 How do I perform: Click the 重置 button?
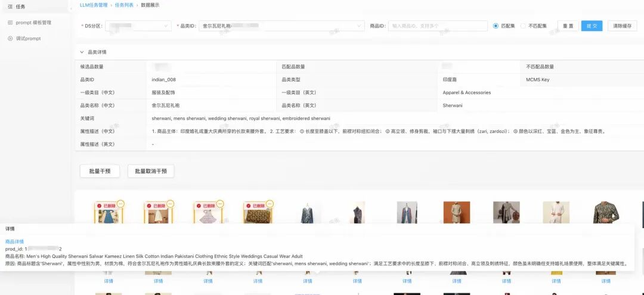568,26
